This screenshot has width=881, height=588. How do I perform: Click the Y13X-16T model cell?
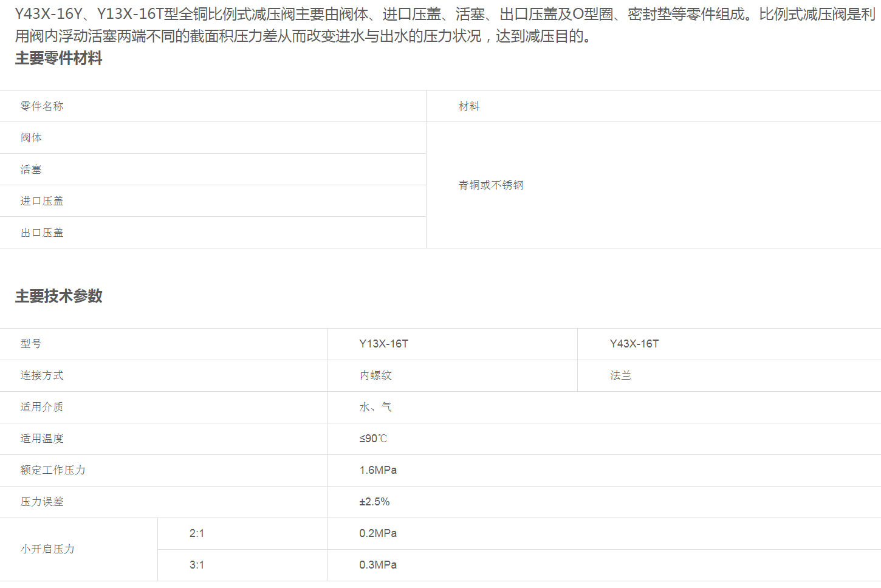tap(384, 344)
